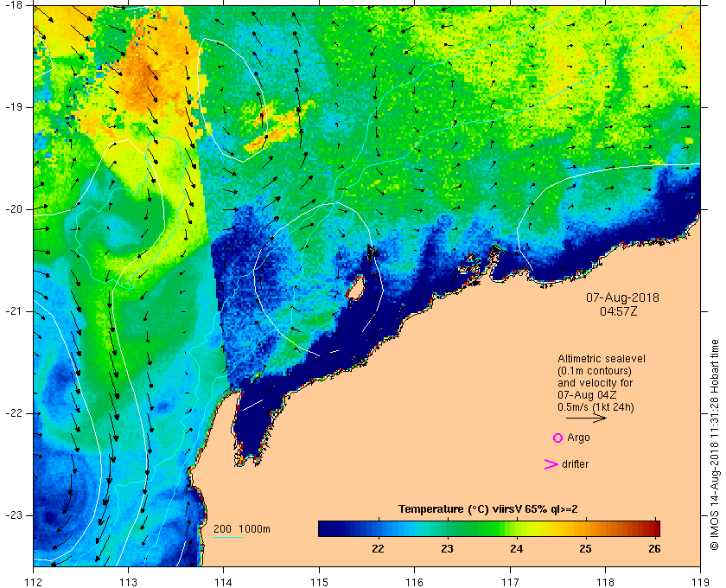Click the '0.5m/s (1kt 24h)' label
The width and height of the screenshot is (726, 588).
click(x=595, y=407)
